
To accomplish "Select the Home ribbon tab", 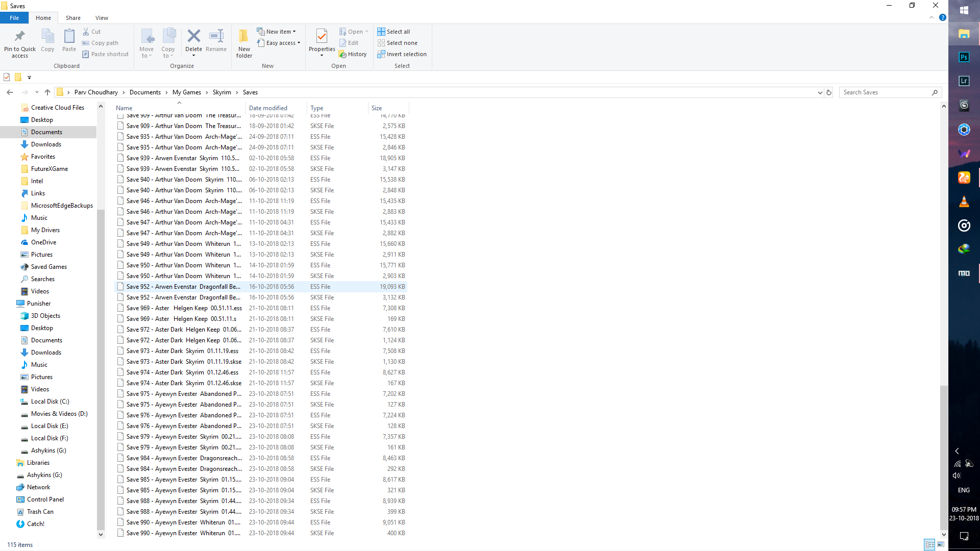I will [43, 18].
